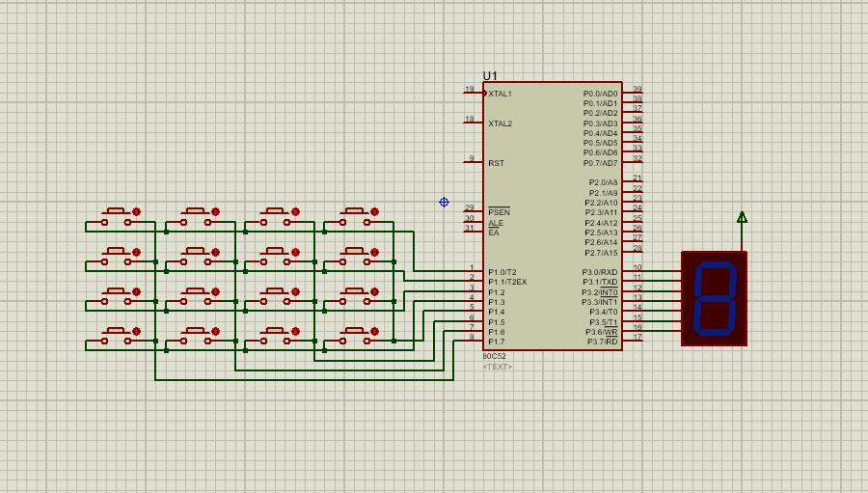868x493 pixels.
Task: Click the P0.3/AD3 pin label
Action: 600,123
